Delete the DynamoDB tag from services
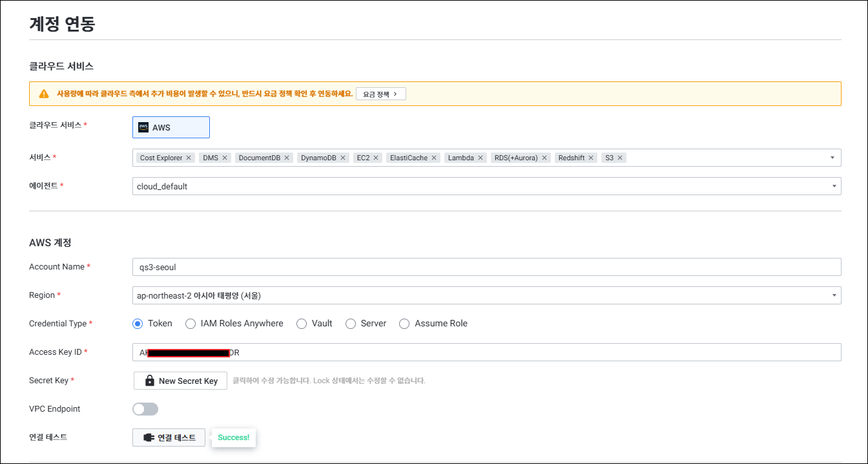 coord(343,158)
